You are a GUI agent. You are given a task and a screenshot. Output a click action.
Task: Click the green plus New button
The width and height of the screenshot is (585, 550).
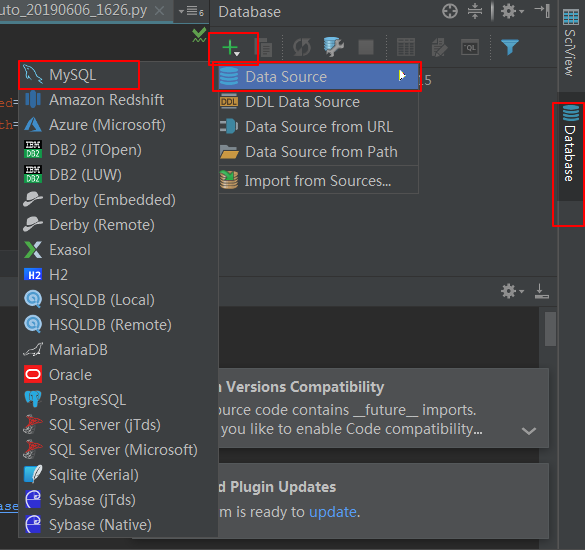click(231, 48)
